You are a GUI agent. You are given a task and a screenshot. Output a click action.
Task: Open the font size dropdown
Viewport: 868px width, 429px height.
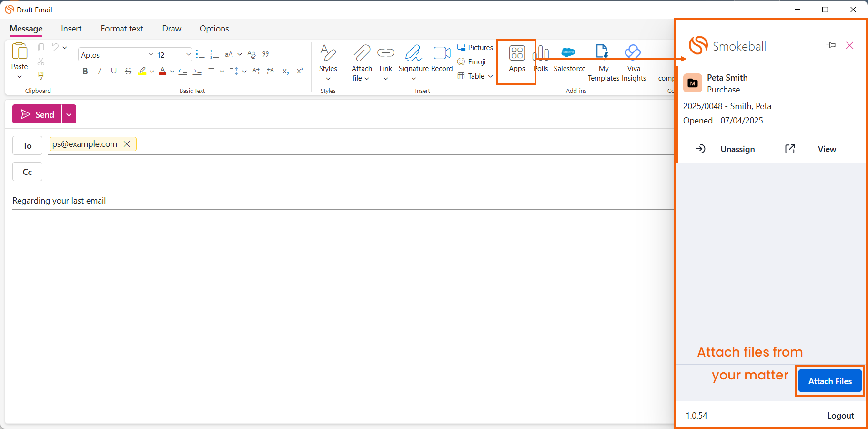[x=188, y=55]
